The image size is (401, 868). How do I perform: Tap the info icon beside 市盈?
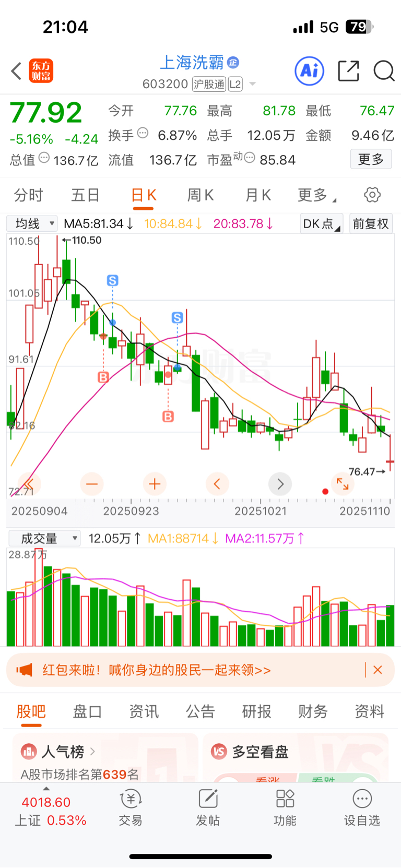pos(250,158)
